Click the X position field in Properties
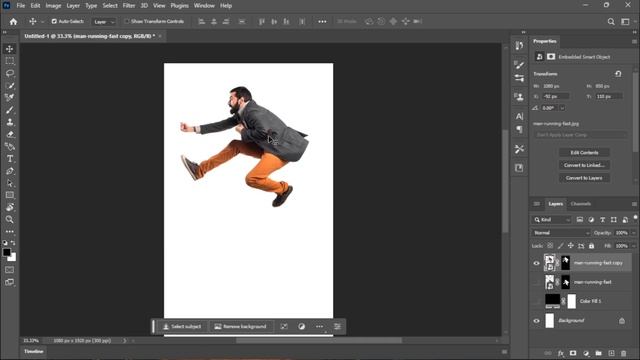The height and width of the screenshot is (360, 640). (x=556, y=96)
